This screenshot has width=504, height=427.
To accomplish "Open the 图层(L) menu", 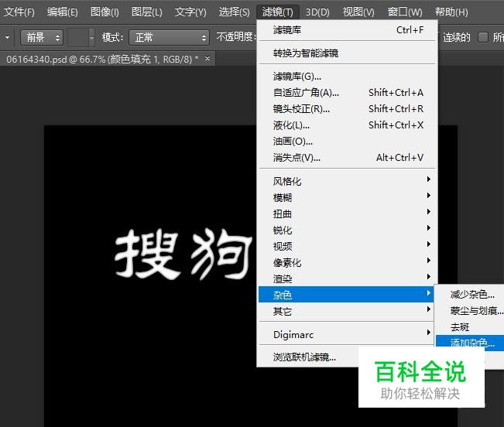I will (147, 12).
